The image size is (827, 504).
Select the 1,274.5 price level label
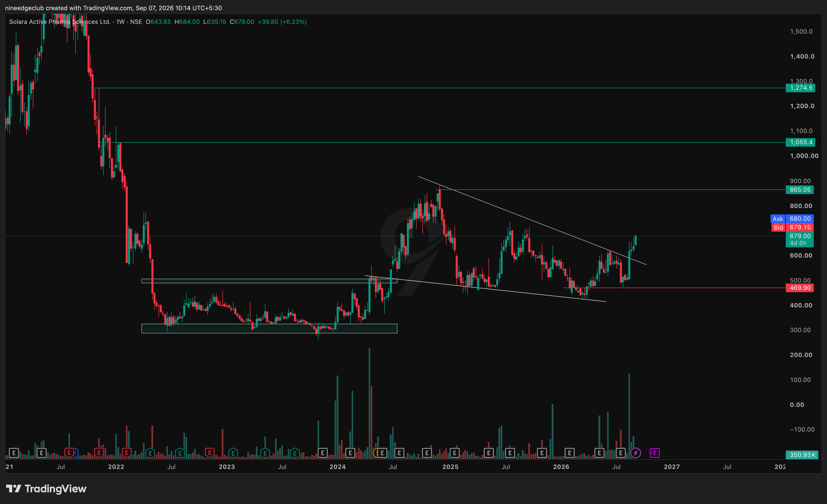point(800,88)
